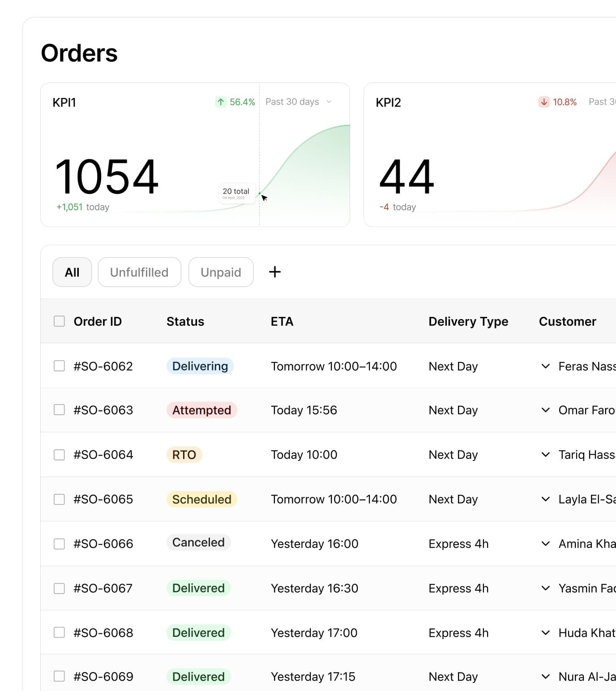The image size is (616, 691).
Task: Open order #SO-6066 by its ID
Action: click(103, 544)
